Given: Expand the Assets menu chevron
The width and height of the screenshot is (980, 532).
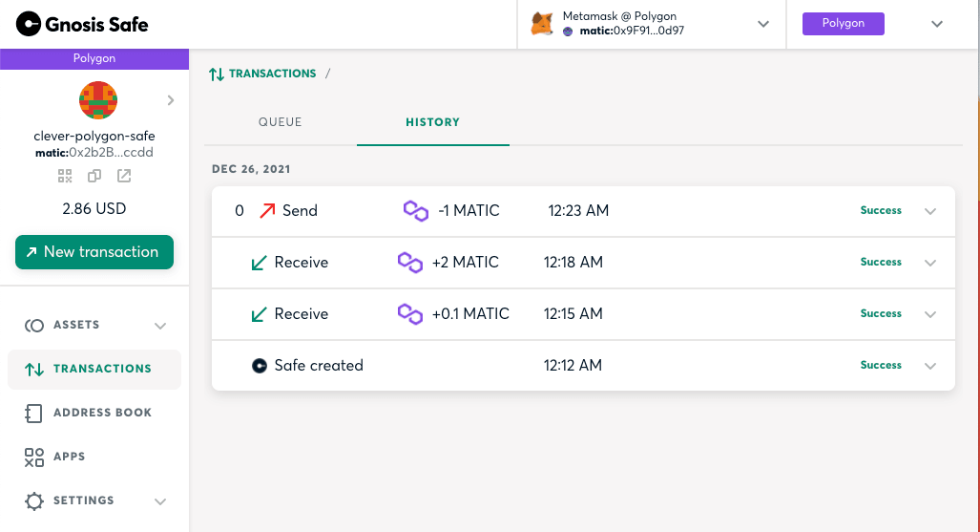Looking at the screenshot, I should [x=160, y=326].
